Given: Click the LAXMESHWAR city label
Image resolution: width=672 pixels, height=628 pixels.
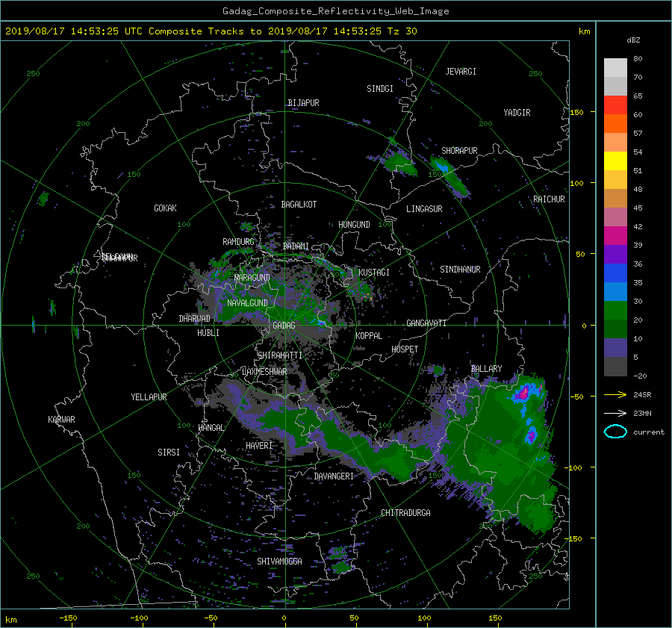Looking at the screenshot, I should (264, 372).
